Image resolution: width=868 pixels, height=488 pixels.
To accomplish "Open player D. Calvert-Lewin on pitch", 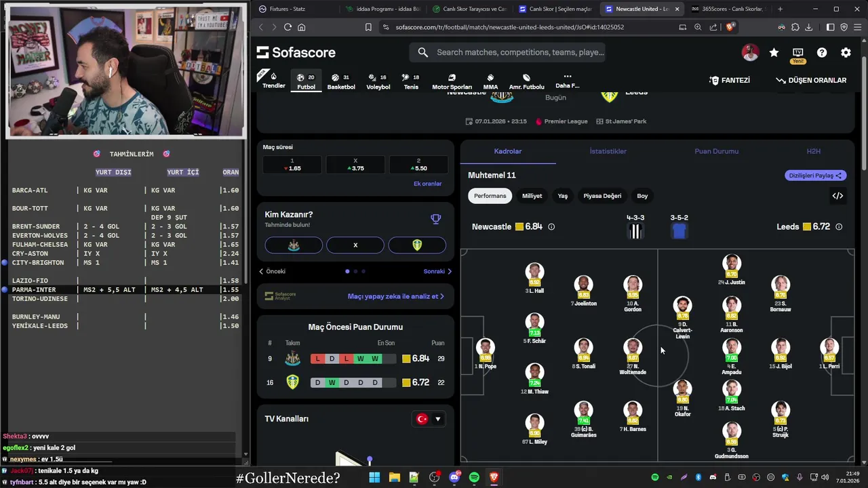I will point(682,317).
